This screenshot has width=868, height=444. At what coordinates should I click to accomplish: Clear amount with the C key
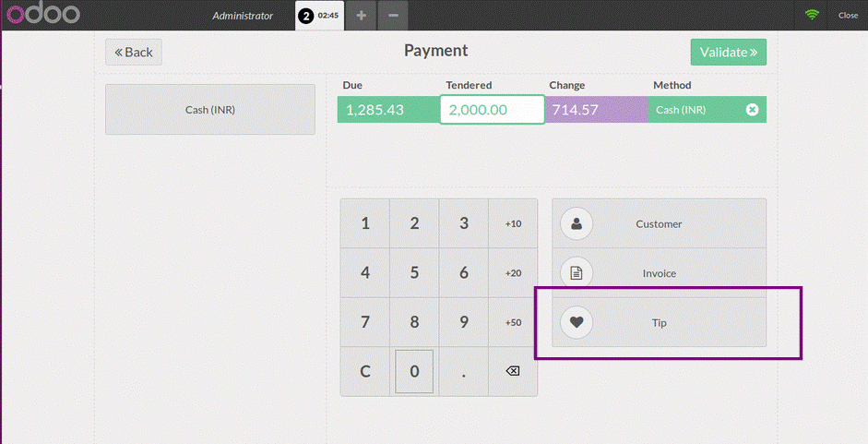coord(364,371)
